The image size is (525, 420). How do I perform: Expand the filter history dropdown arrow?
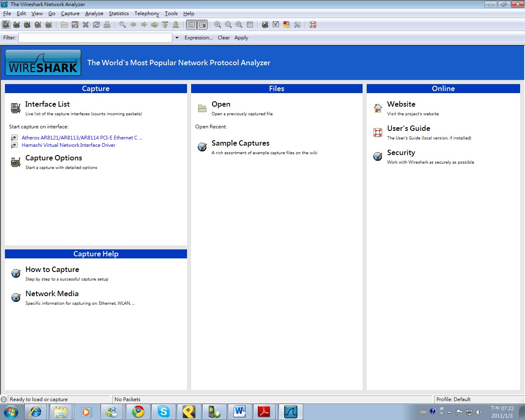pyautogui.click(x=177, y=38)
